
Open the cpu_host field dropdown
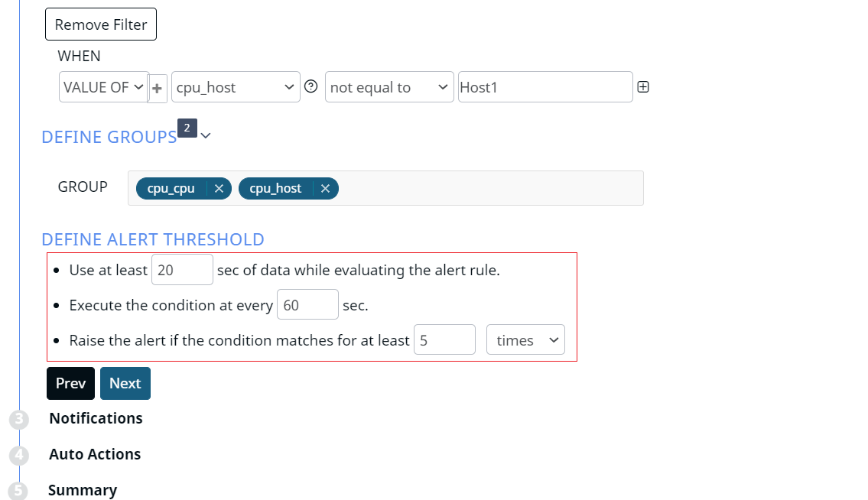click(x=236, y=87)
